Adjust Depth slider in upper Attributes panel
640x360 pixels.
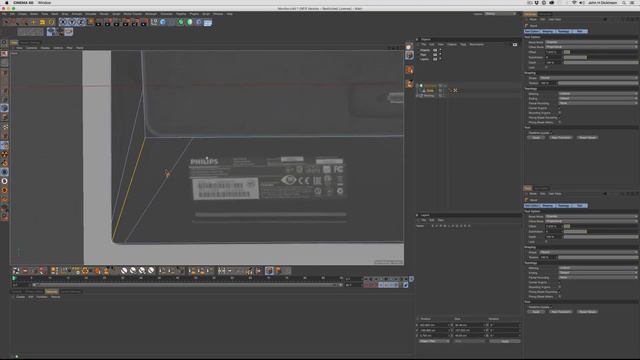pyautogui.click(x=601, y=62)
